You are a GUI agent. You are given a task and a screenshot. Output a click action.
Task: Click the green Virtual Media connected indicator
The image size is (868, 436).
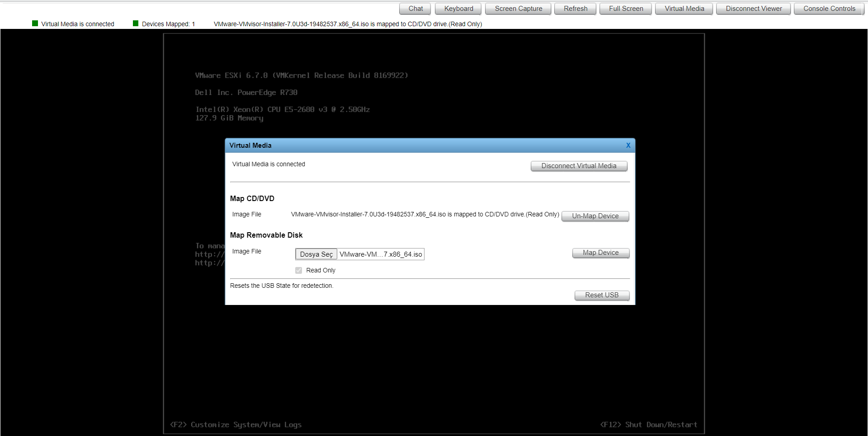(x=35, y=23)
